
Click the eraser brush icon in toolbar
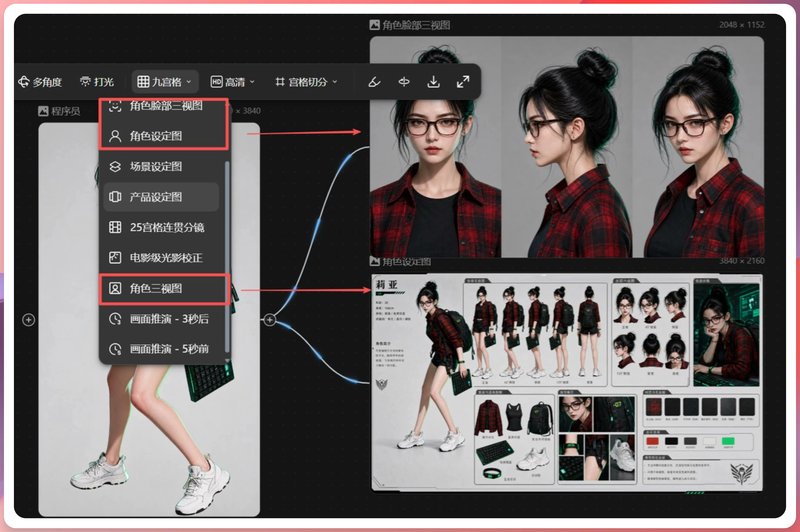coord(374,82)
